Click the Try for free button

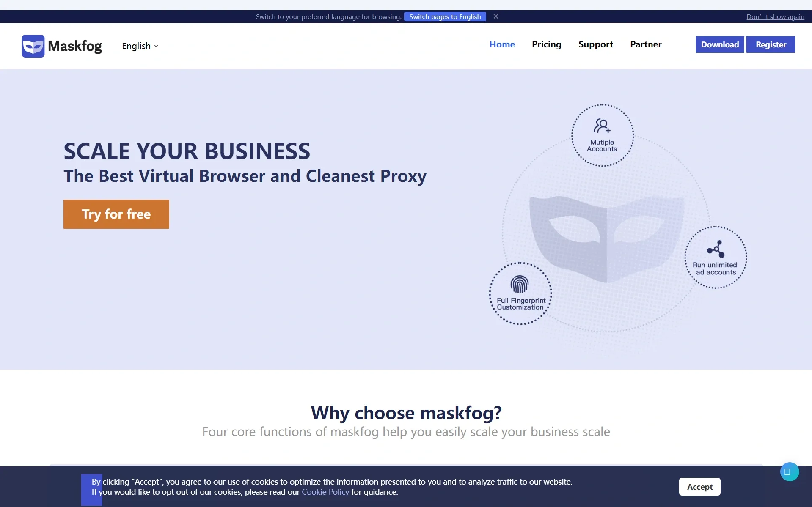pos(116,214)
